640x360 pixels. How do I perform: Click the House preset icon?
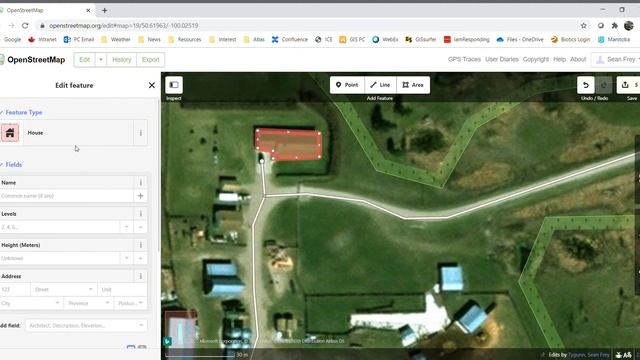click(10, 133)
